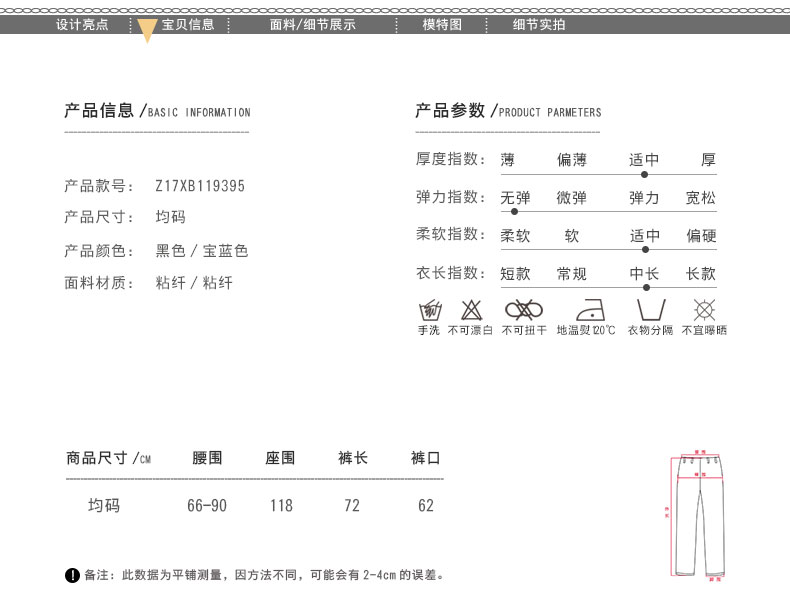Click the 商品尺寸 /CM table heading
This screenshot has height=598, width=790.
108,458
